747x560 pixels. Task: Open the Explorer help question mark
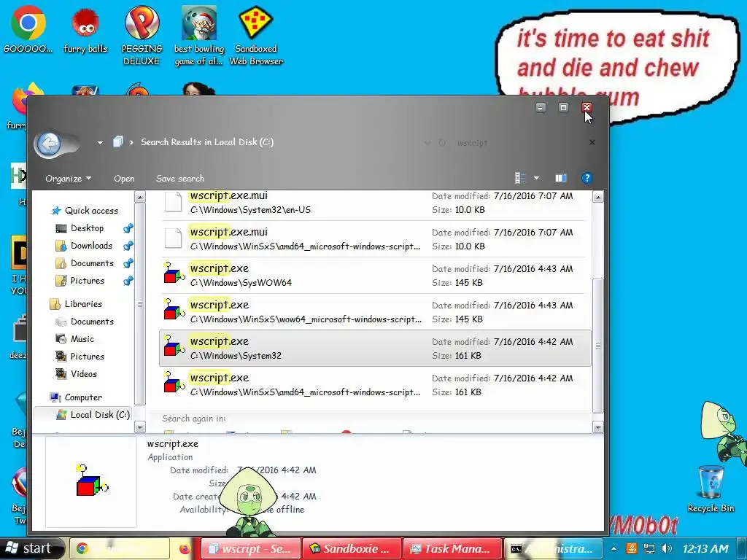point(587,178)
